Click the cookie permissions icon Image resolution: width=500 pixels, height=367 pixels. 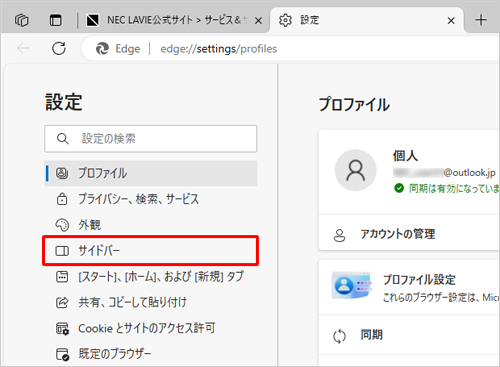(x=62, y=329)
